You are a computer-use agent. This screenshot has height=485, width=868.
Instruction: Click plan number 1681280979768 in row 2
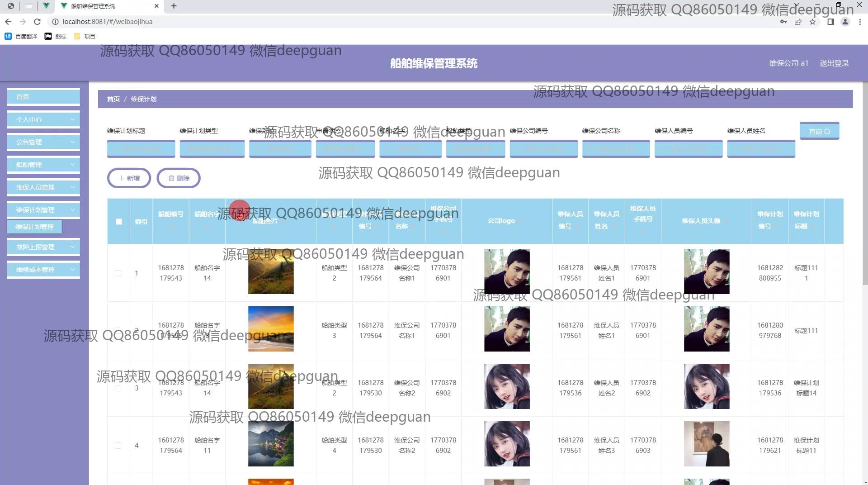pos(770,331)
